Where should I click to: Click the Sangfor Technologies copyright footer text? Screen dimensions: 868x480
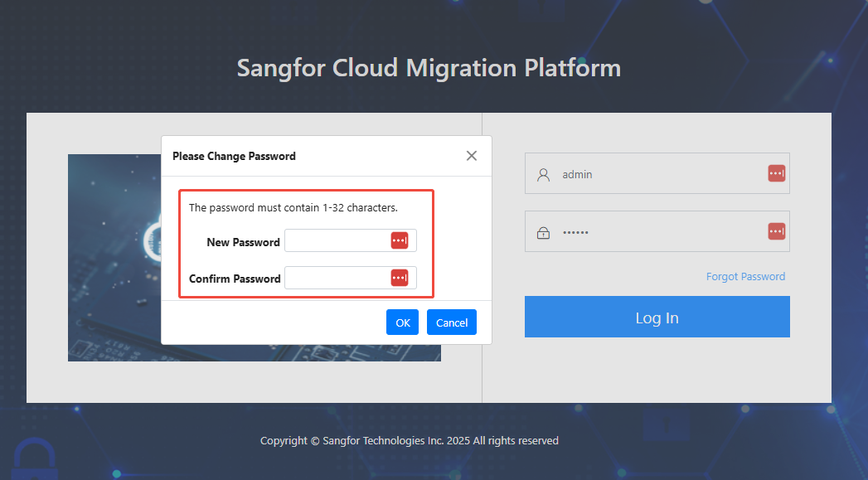click(x=409, y=441)
